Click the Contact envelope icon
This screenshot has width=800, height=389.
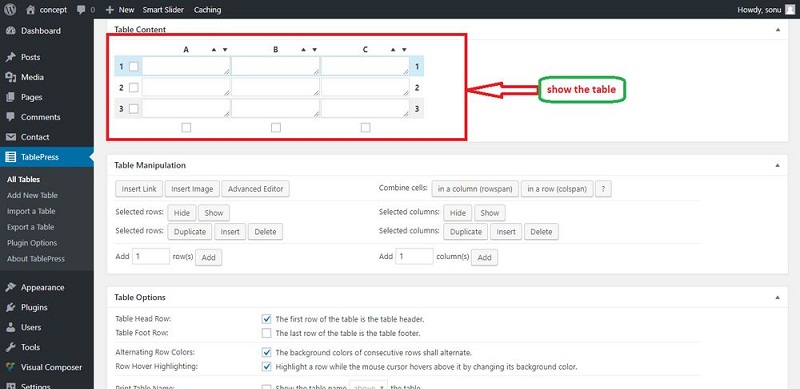click(10, 137)
